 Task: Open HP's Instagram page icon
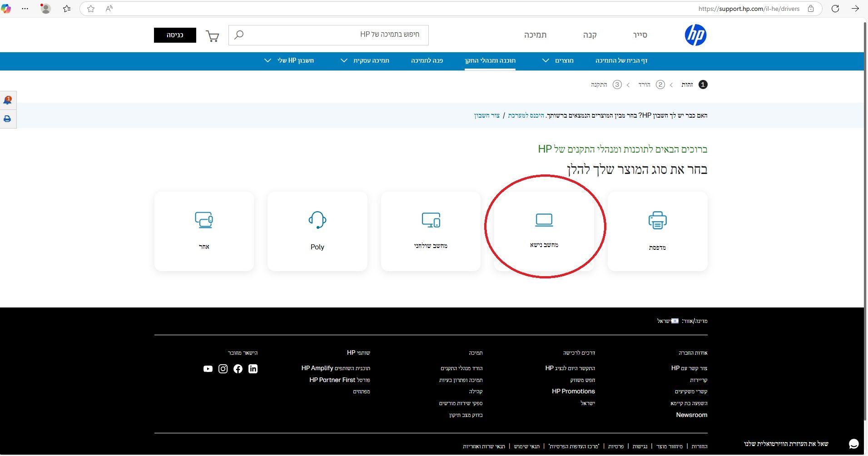223,369
